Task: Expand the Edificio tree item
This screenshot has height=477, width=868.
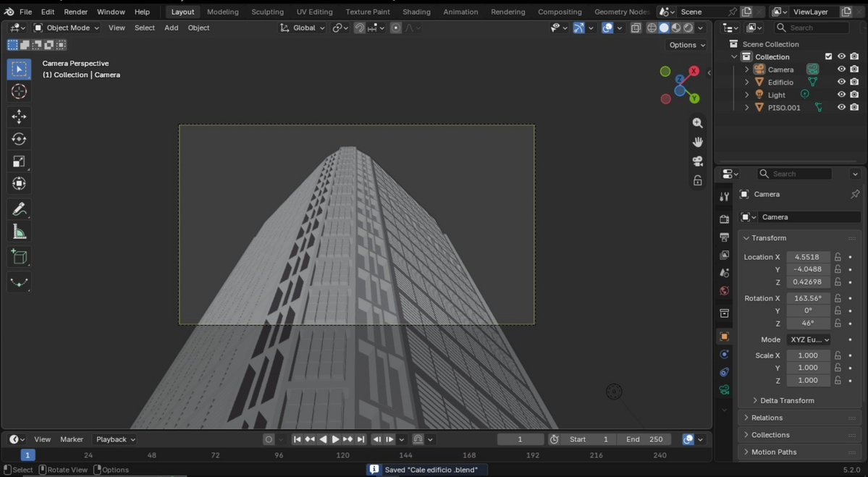Action: click(747, 82)
